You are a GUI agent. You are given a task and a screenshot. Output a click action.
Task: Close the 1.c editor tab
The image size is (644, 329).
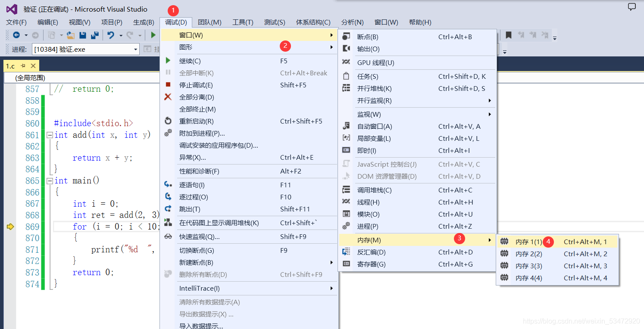point(33,66)
